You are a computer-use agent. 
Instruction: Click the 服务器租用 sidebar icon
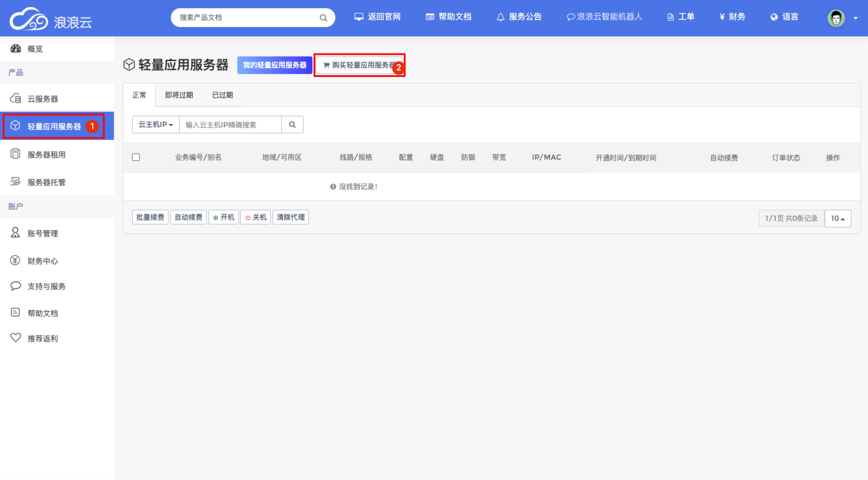click(16, 154)
